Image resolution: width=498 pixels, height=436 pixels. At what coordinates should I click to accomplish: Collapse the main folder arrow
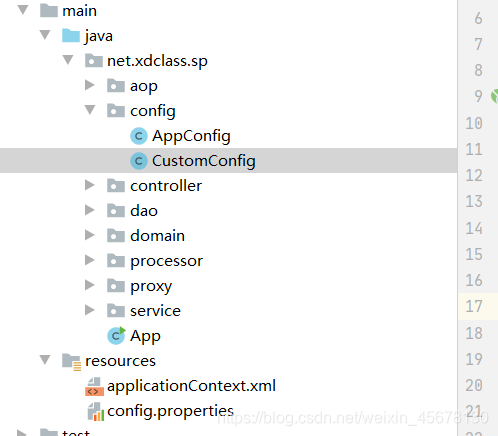pyautogui.click(x=23, y=10)
